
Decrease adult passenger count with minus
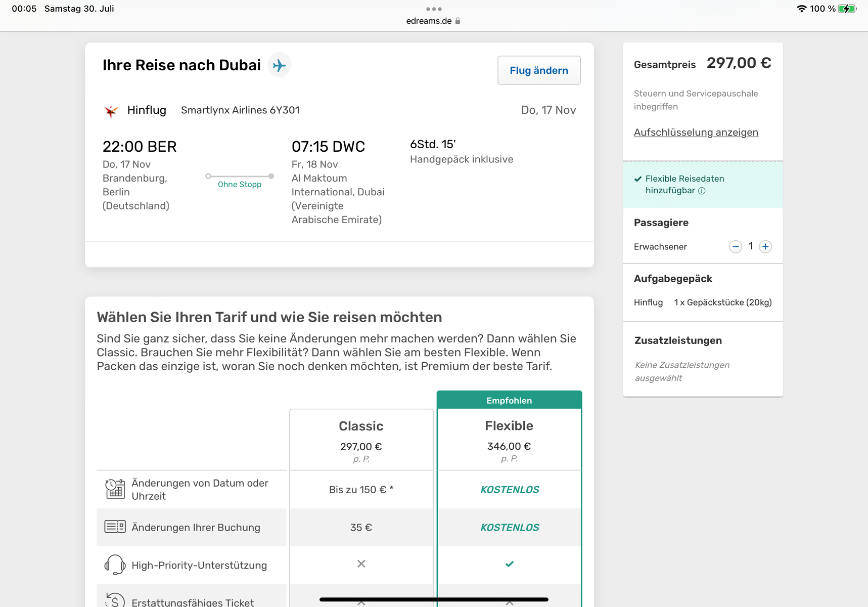735,247
